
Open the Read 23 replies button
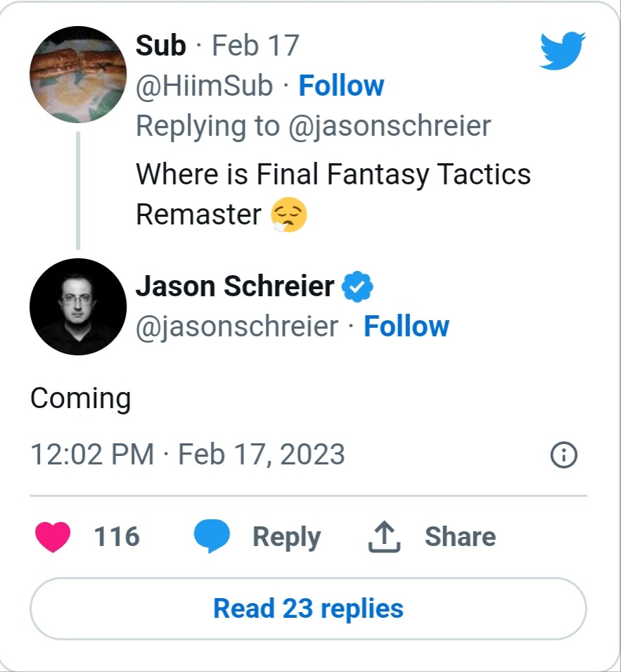coord(308,609)
